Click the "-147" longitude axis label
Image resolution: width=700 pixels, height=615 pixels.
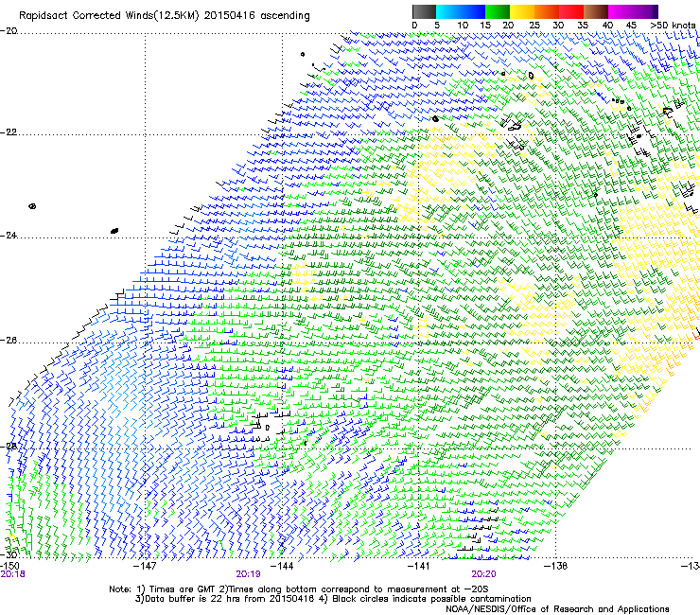(146, 566)
